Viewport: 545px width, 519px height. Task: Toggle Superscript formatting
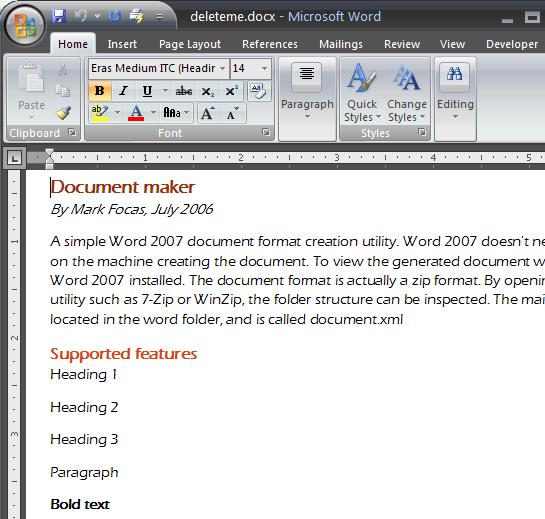(231, 91)
